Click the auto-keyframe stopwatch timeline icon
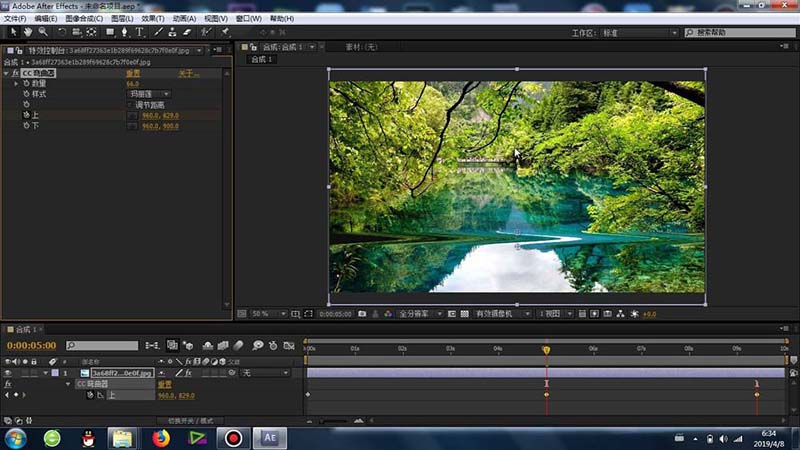800x450 pixels. point(273,345)
